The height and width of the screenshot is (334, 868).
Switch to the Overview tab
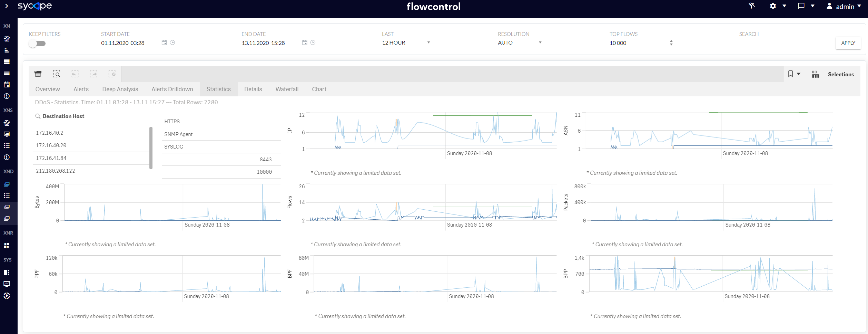(x=48, y=89)
